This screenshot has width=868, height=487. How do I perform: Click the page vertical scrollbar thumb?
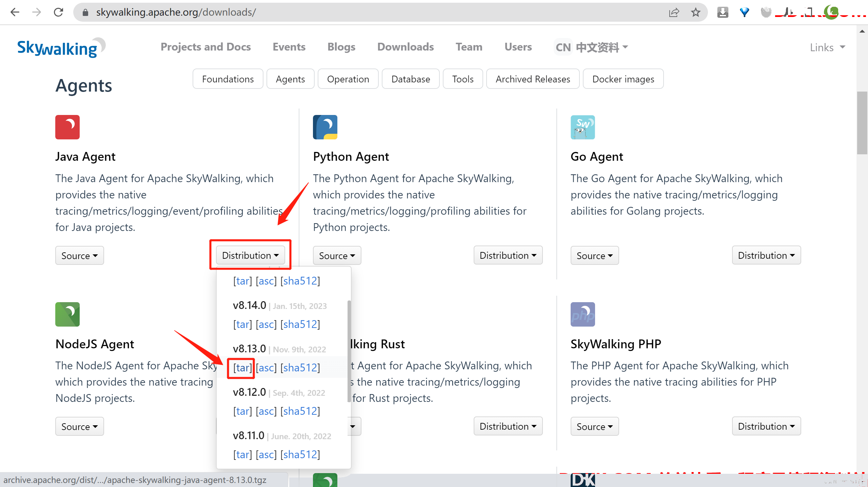862,123
